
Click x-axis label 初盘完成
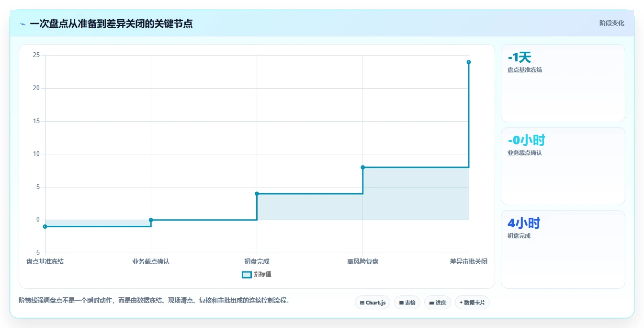257,261
